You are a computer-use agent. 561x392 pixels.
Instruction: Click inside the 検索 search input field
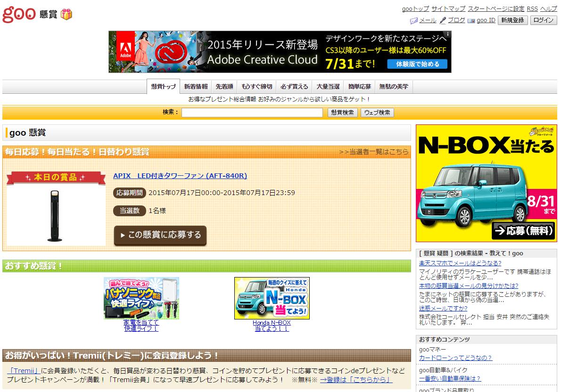point(252,113)
